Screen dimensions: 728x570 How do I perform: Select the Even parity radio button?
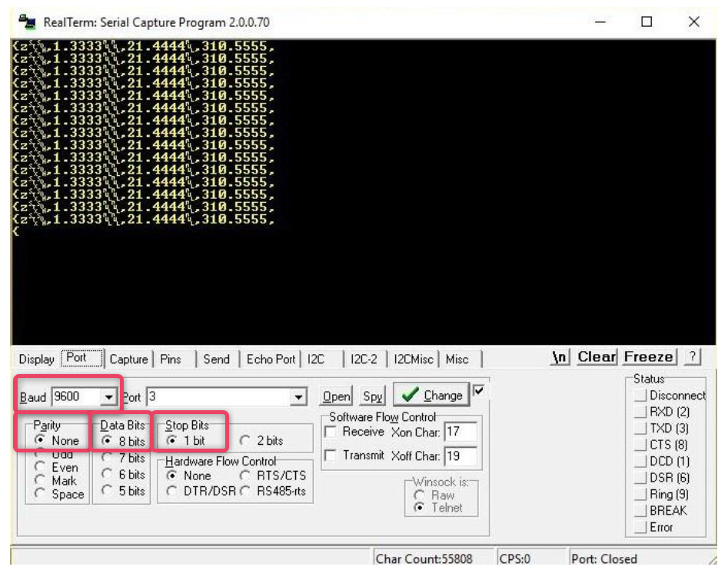[40, 468]
